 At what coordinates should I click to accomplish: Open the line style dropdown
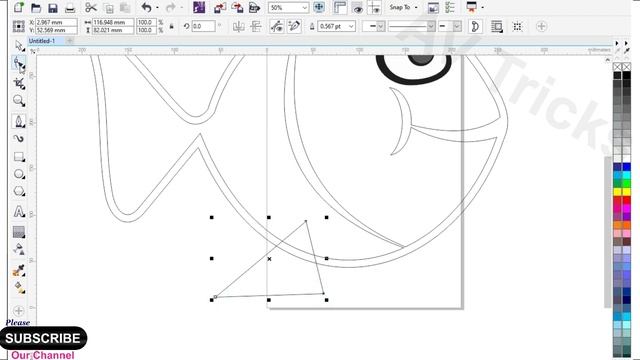pyautogui.click(x=431, y=27)
